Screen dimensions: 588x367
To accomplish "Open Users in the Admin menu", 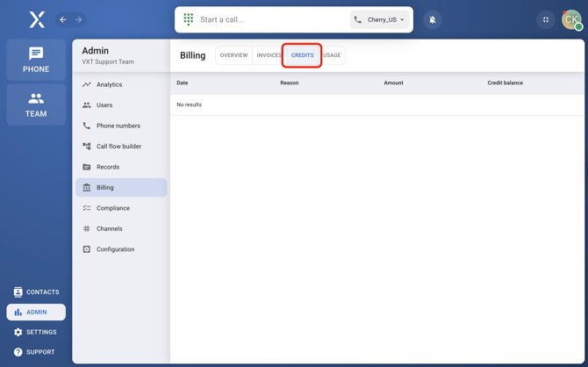I will click(x=121, y=105).
